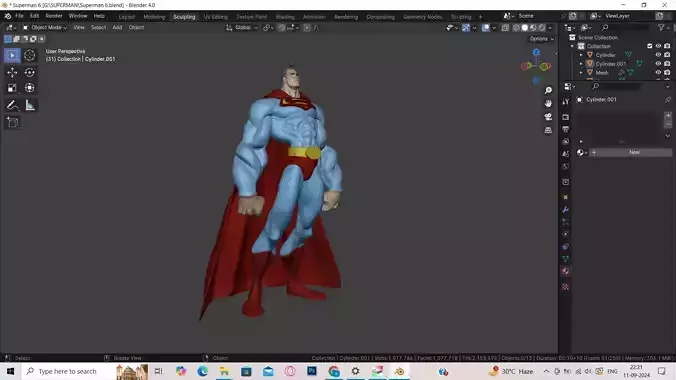
Task: Click the Zoom view magnifier icon
Action: (548, 90)
